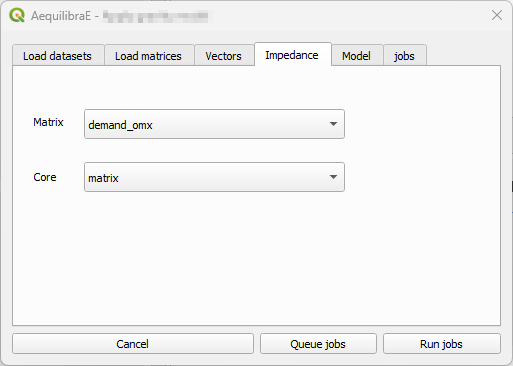The height and width of the screenshot is (366, 513).
Task: Select the Impedance tab
Action: coord(293,55)
